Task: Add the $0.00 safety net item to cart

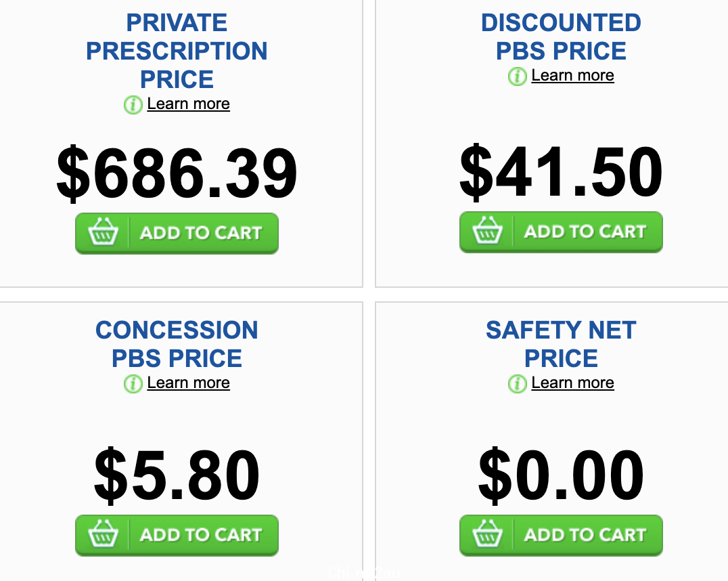Action: (561, 536)
